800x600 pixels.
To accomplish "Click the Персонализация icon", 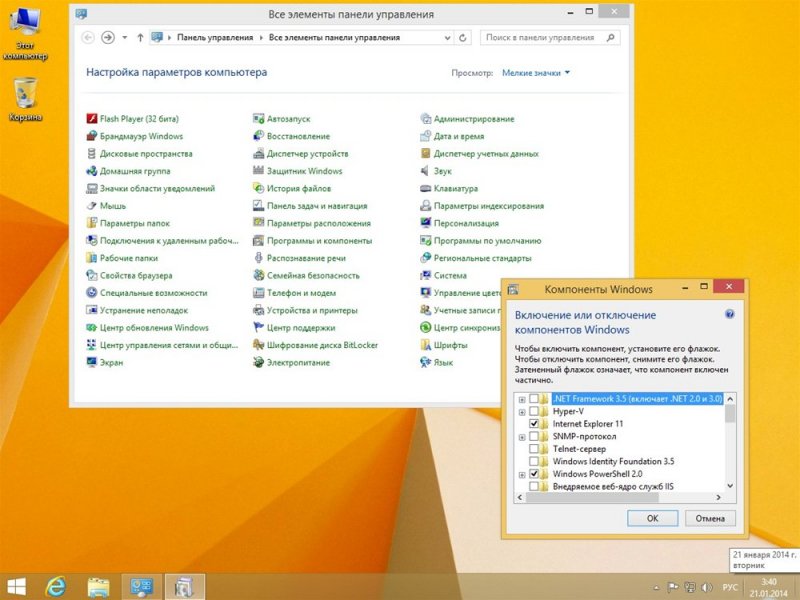I will (426, 223).
